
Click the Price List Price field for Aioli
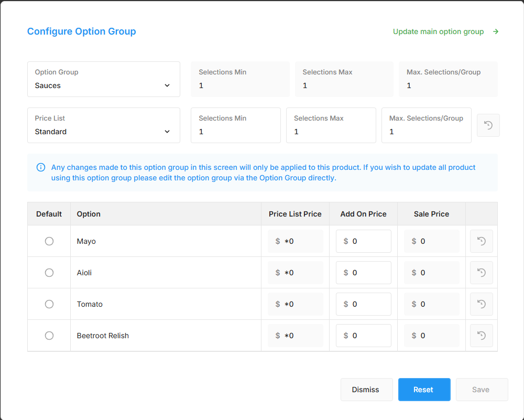[x=296, y=273]
